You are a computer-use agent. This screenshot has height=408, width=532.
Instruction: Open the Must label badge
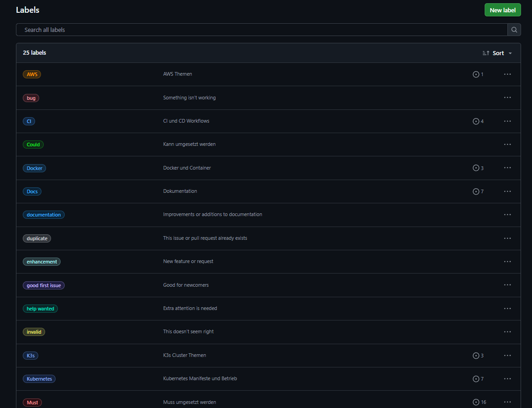[32, 403]
